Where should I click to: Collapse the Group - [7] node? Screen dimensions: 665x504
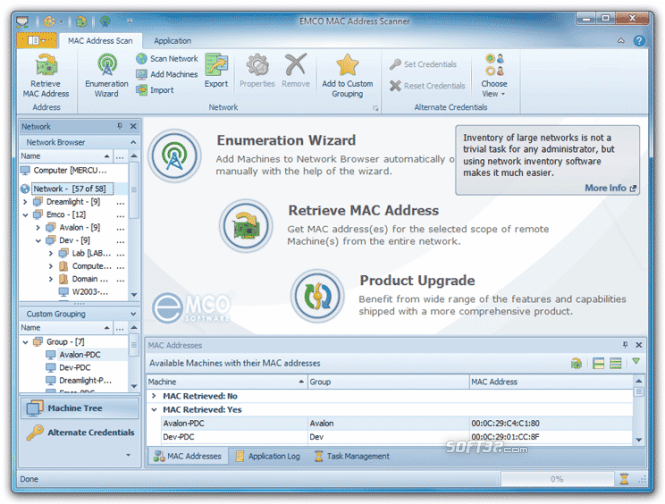[25, 342]
